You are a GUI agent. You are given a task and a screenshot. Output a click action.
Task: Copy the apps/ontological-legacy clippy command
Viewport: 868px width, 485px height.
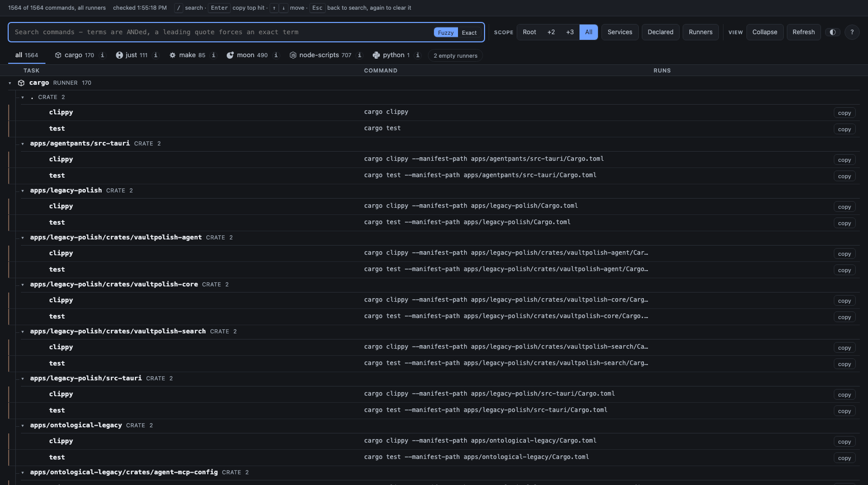(x=845, y=442)
